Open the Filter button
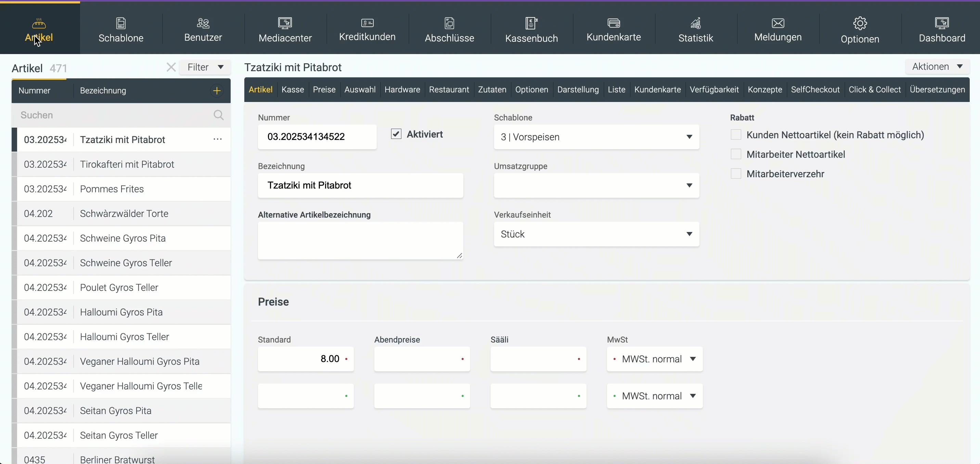 point(205,67)
